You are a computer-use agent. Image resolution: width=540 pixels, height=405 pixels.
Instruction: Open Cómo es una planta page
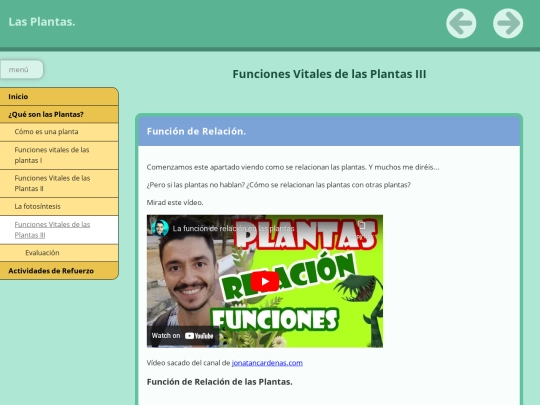[x=59, y=132]
